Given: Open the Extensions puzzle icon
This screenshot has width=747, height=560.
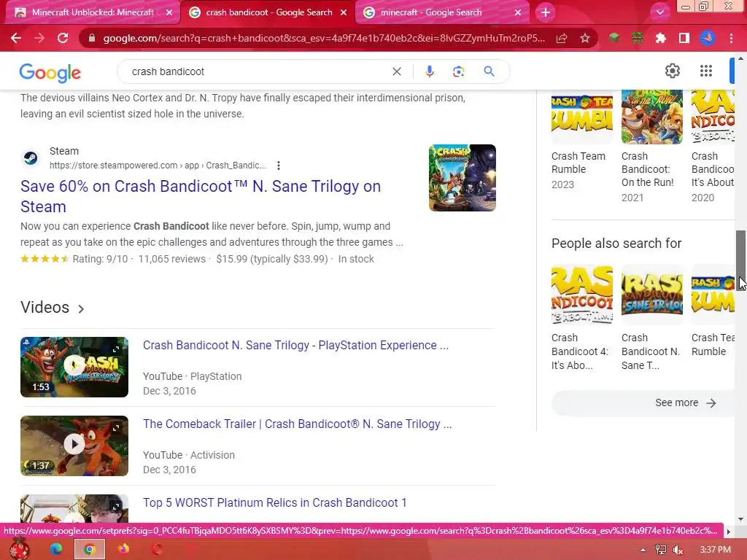Looking at the screenshot, I should pos(660,38).
